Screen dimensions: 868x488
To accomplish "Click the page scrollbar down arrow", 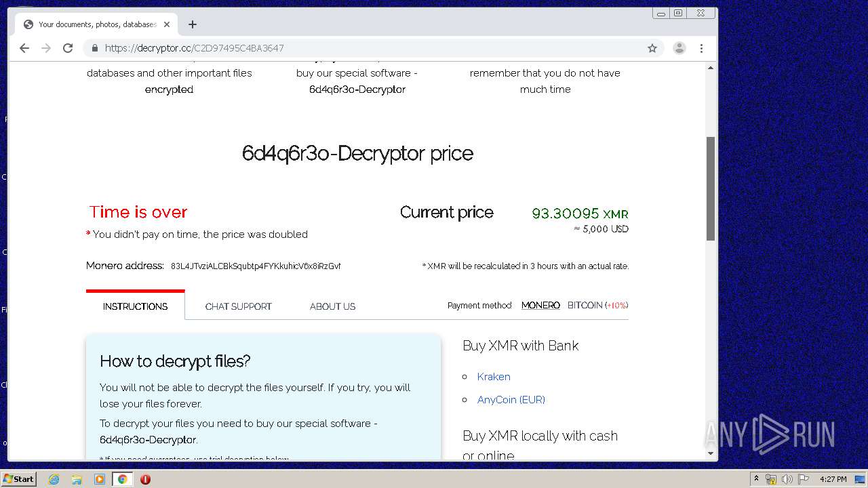I will click(711, 453).
